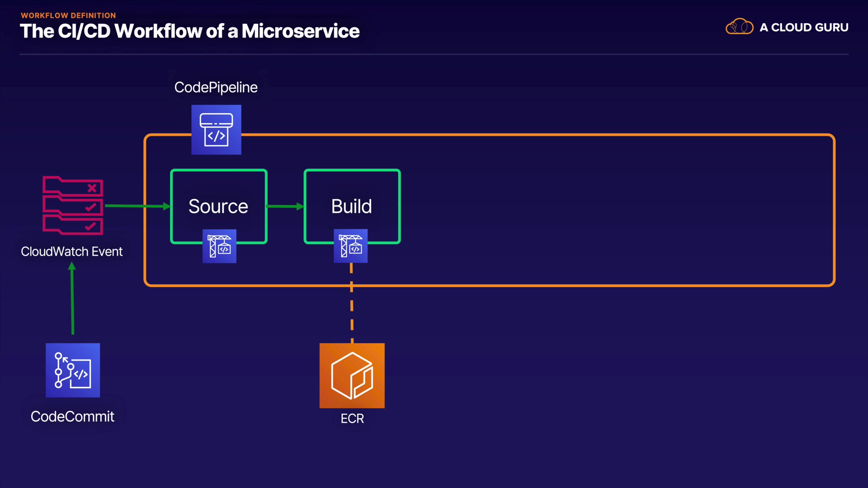The width and height of the screenshot is (868, 488).
Task: Click the slide title about CI/CD Workflow
Action: pyautogui.click(x=189, y=31)
